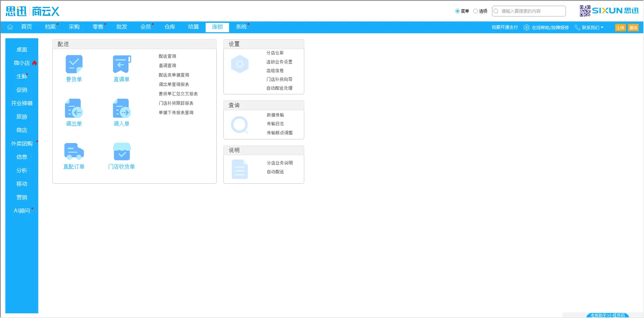
Task: Open 要货单汇总交叉报表
Action: point(178,94)
